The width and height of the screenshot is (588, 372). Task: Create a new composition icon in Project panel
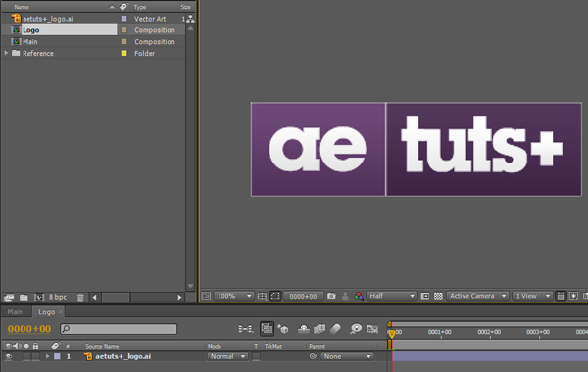click(x=39, y=297)
